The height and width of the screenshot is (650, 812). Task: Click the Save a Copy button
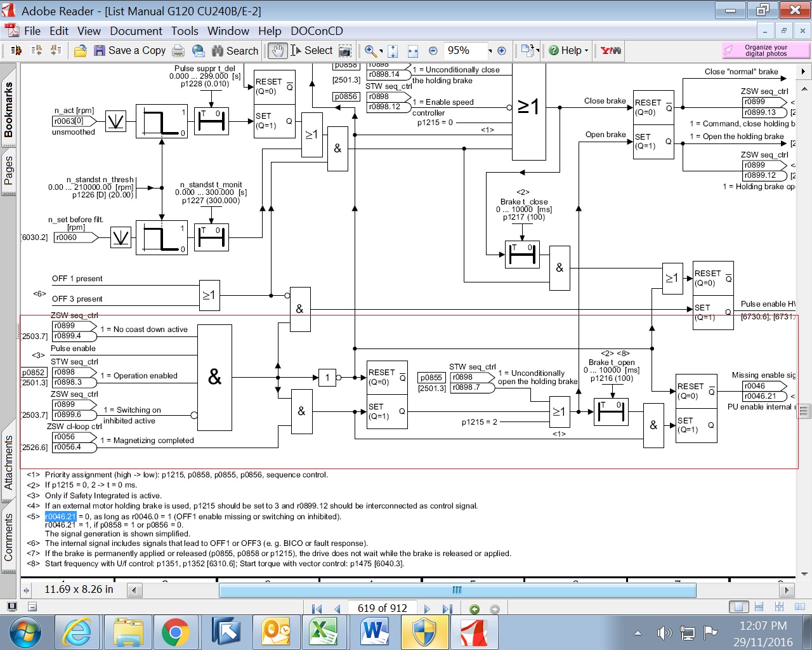130,51
